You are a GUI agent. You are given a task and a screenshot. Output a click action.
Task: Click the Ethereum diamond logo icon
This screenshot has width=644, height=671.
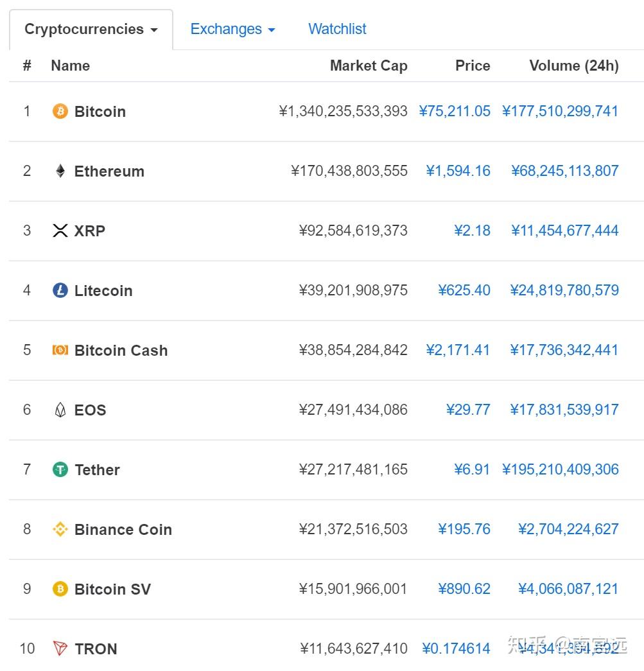click(60, 171)
